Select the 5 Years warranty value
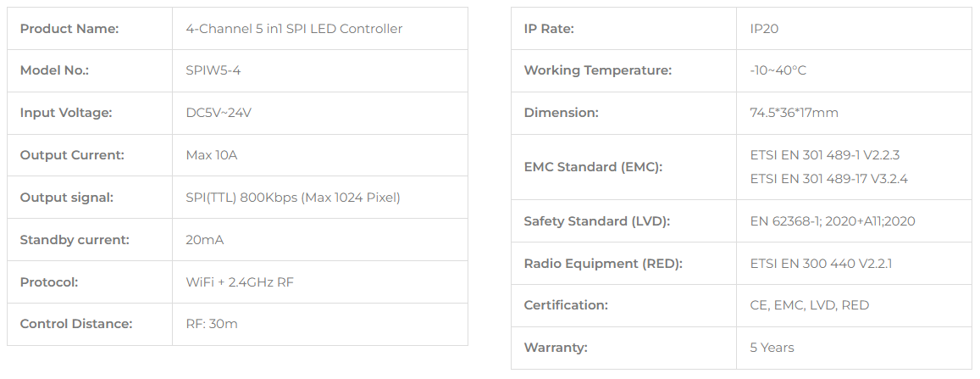980x379 pixels. click(772, 348)
